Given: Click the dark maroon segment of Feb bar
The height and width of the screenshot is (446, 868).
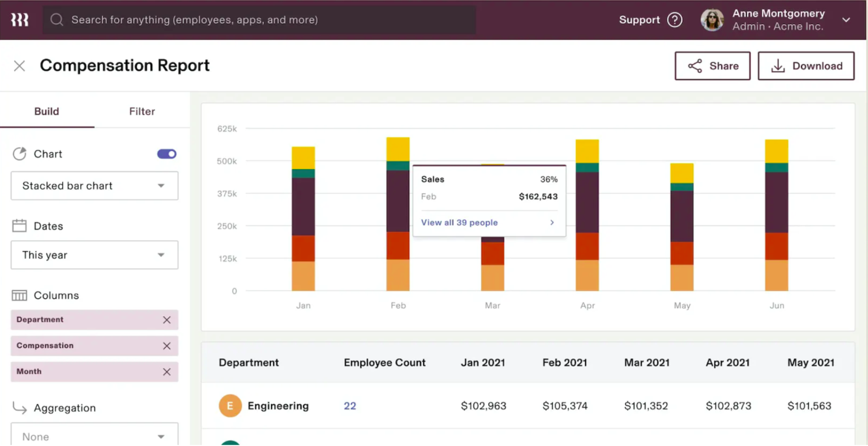Looking at the screenshot, I should [398, 201].
